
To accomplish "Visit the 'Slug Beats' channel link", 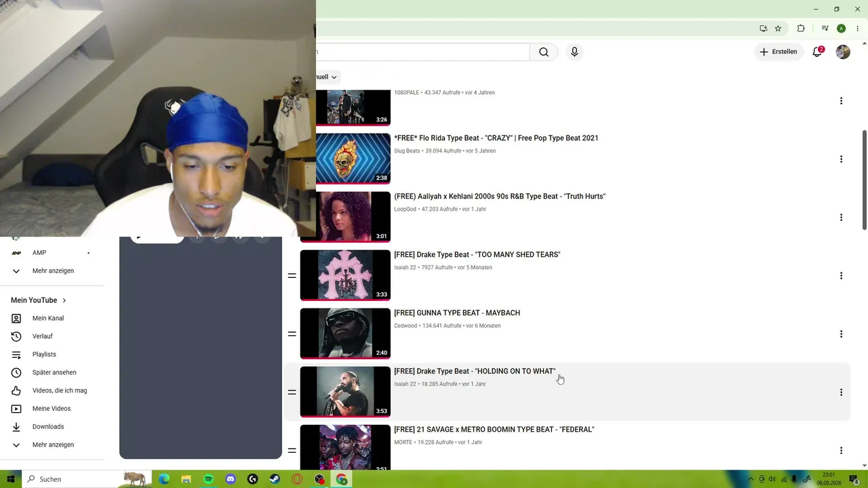I will click(x=407, y=151).
